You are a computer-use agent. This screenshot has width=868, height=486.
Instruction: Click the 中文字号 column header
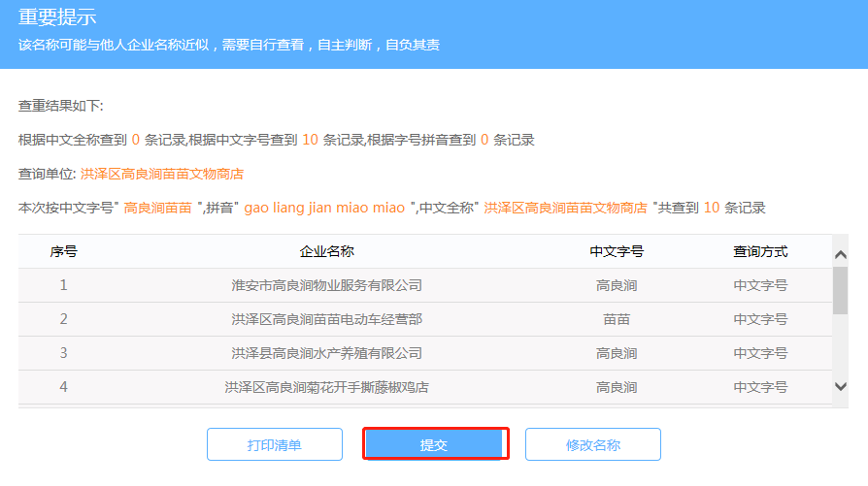(617, 251)
